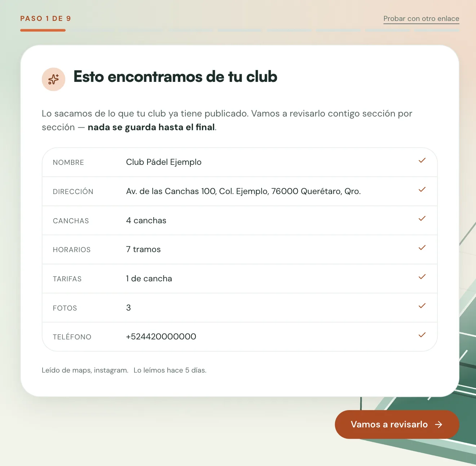
Task: Click the 'Vamos a revisarlo' button
Action: 397,425
